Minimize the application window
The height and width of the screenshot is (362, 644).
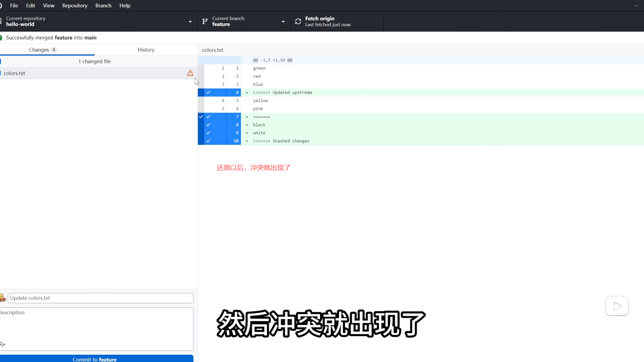[x=636, y=6]
